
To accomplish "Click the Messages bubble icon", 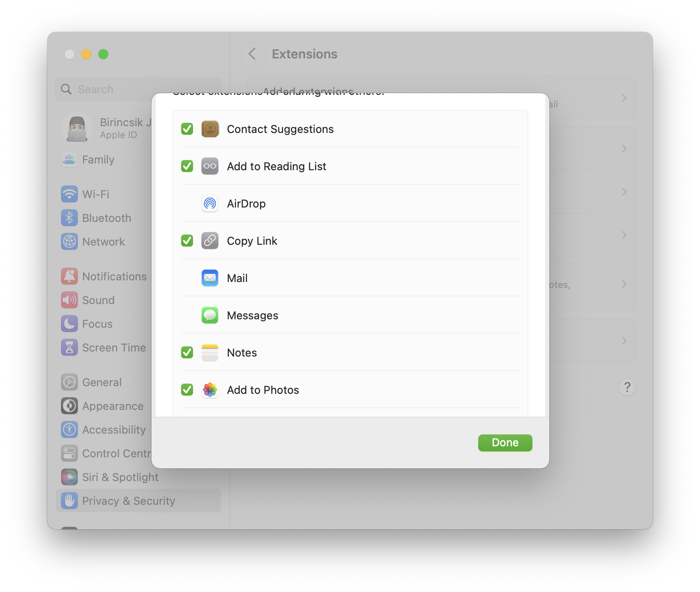I will point(210,315).
